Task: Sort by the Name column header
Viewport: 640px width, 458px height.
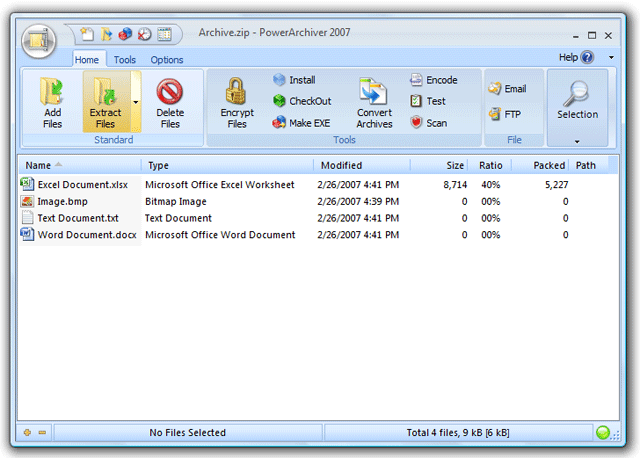Action: point(80,165)
